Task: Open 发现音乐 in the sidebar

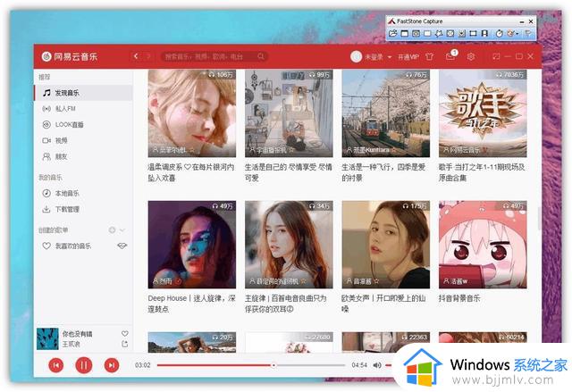Action: [x=83, y=93]
